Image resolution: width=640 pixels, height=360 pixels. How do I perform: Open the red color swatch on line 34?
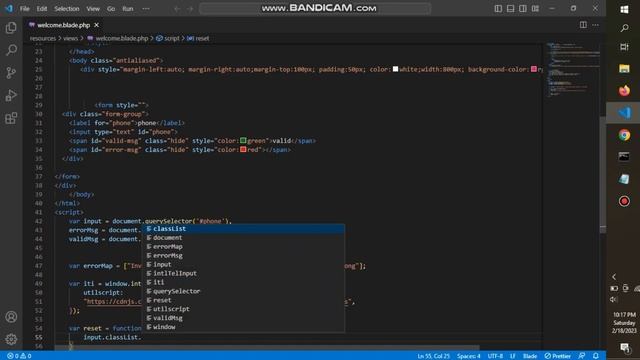pyautogui.click(x=243, y=149)
